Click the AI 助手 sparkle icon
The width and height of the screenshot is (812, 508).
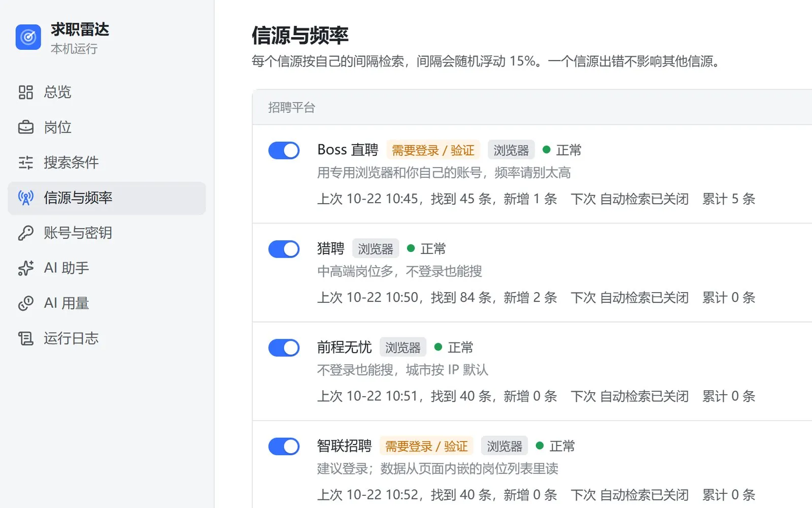[26, 268]
